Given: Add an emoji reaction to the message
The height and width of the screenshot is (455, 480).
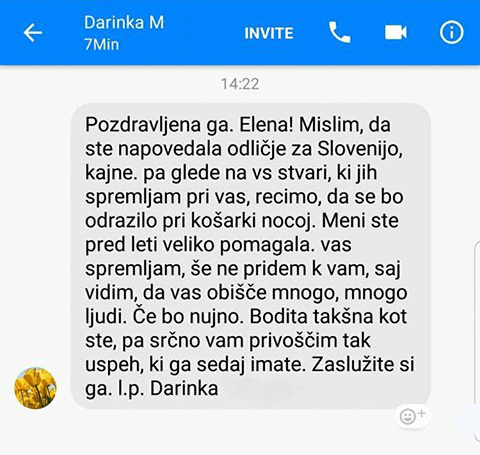Looking at the screenshot, I should tap(412, 416).
